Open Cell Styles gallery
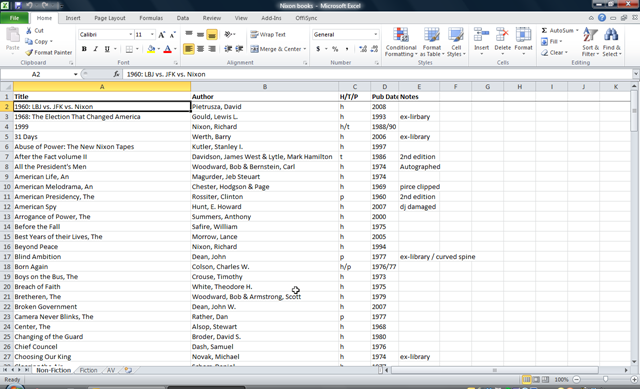This screenshot has height=389, width=640. click(x=456, y=42)
